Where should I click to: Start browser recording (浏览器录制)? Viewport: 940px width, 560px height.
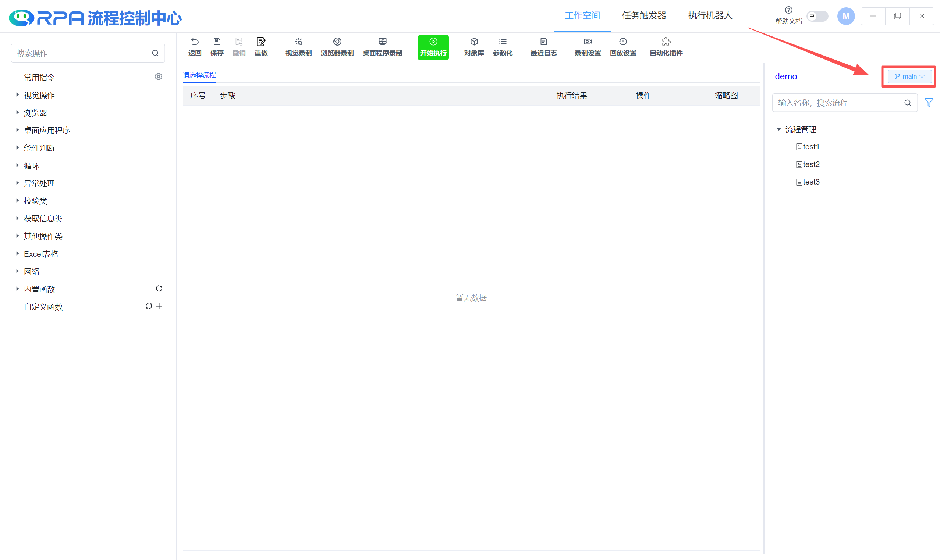click(337, 46)
